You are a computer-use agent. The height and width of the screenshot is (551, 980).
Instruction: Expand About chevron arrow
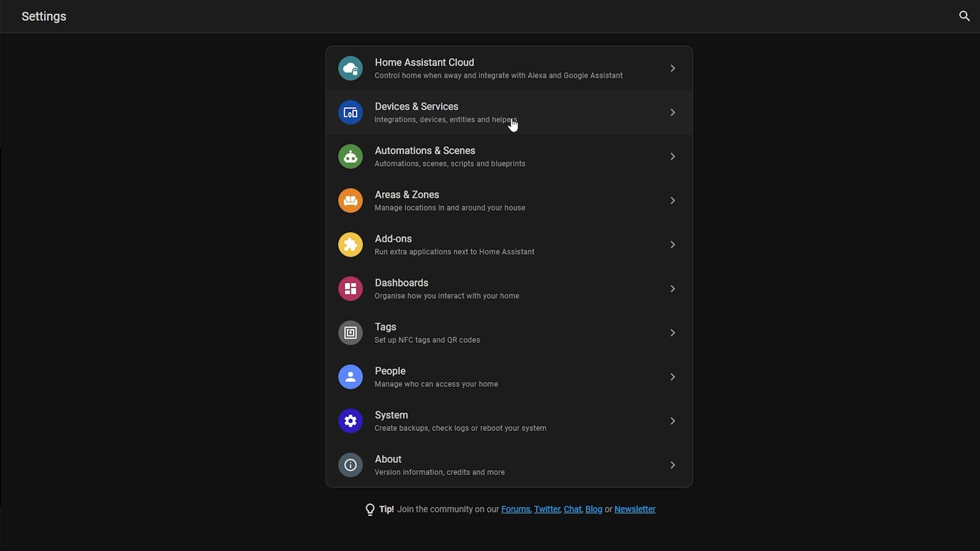tap(673, 465)
